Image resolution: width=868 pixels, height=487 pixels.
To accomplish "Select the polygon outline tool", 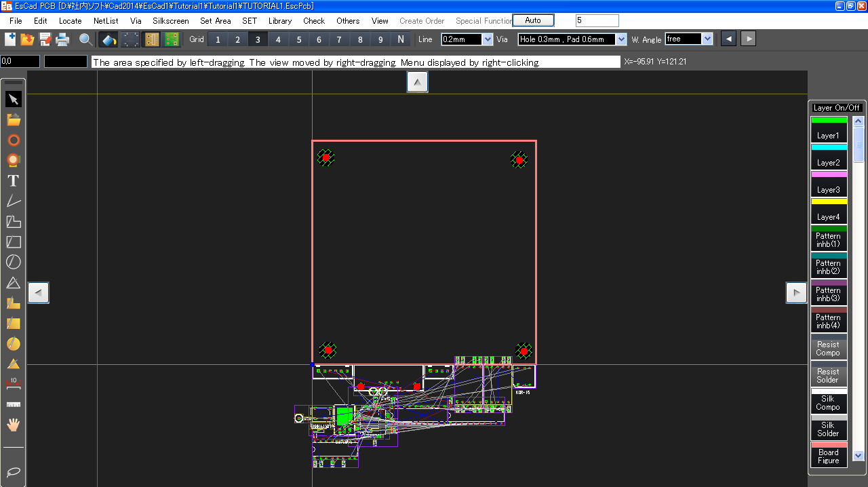I will [x=14, y=221].
